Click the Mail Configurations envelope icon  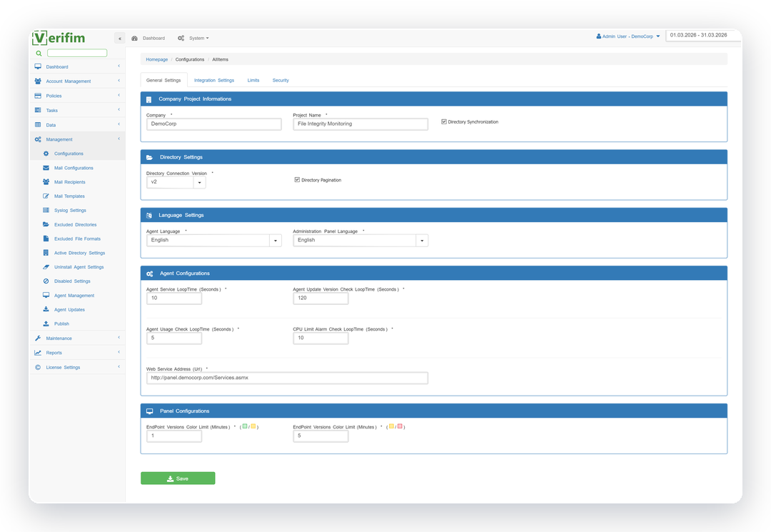click(46, 168)
